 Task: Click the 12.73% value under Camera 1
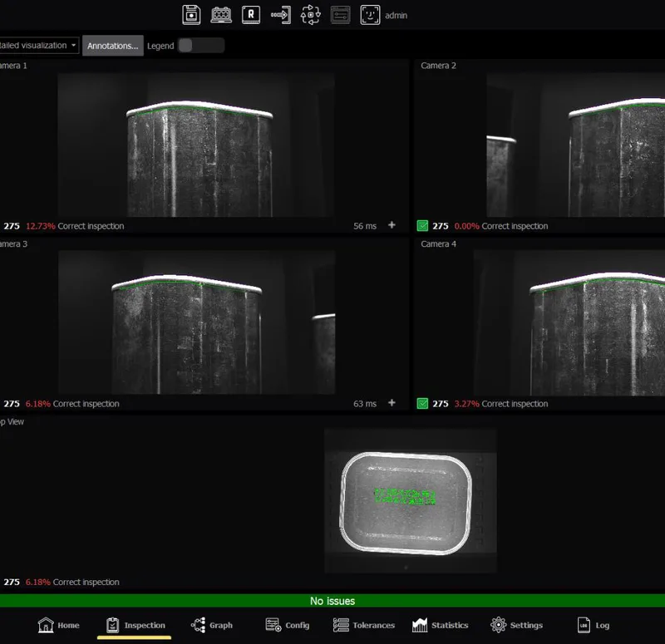[x=40, y=226]
